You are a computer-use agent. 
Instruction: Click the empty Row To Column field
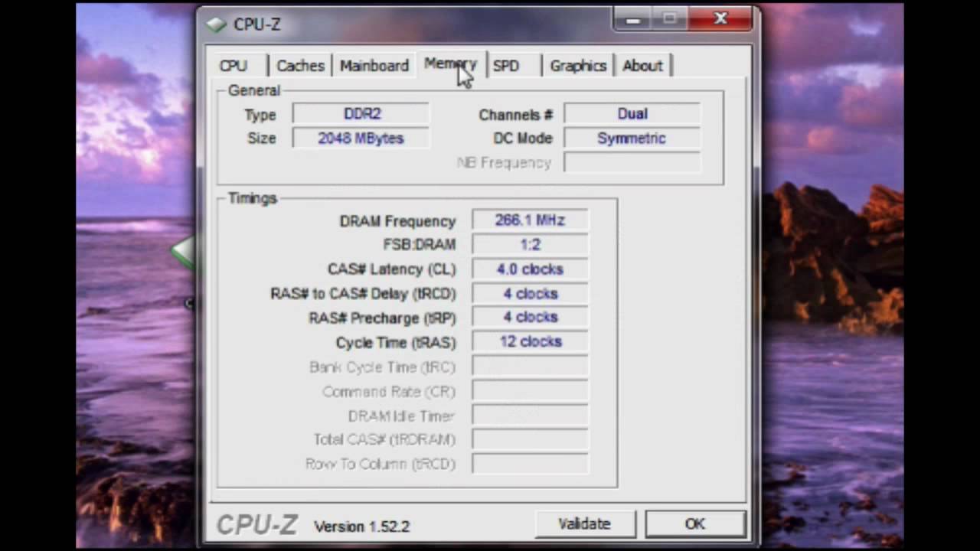tap(530, 464)
